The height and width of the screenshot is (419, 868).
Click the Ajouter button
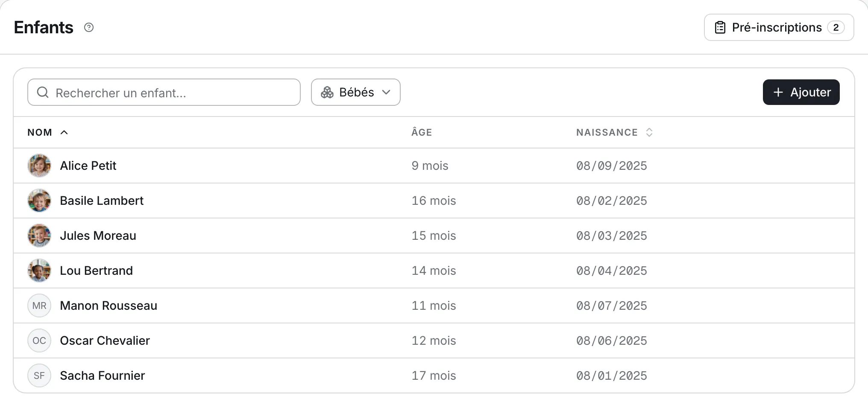tap(801, 92)
